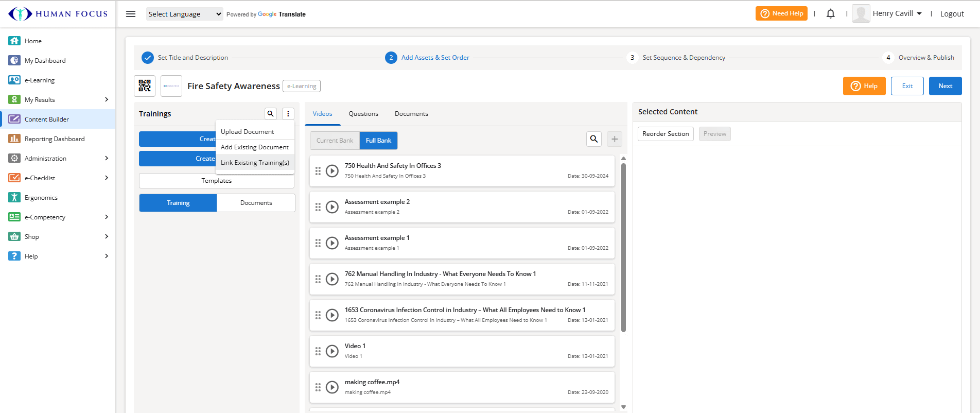Click the QR code icon
The image size is (980, 413).
[145, 86]
